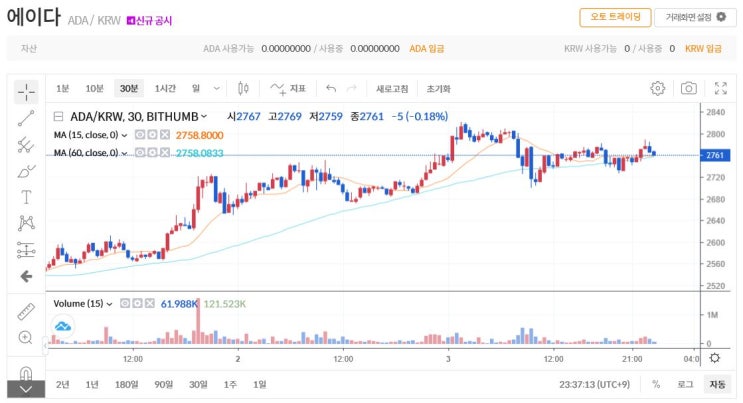The image size is (743, 403).
Task: Click the 오토 트레이딩 button
Action: (615, 18)
